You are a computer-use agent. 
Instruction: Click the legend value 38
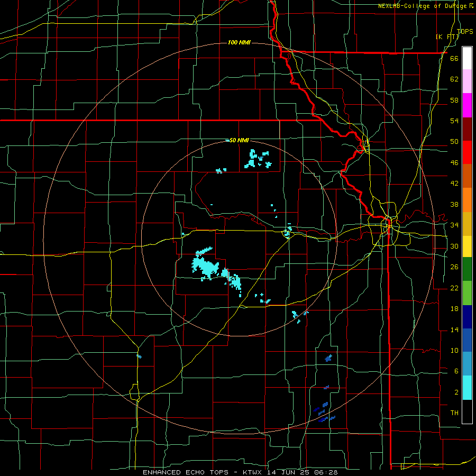pos(454,205)
